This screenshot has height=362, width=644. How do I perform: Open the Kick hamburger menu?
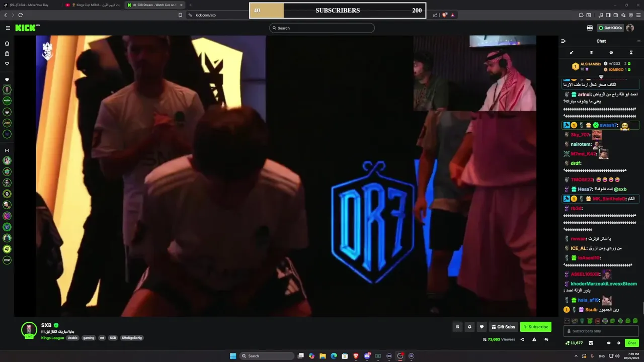pos(7,28)
